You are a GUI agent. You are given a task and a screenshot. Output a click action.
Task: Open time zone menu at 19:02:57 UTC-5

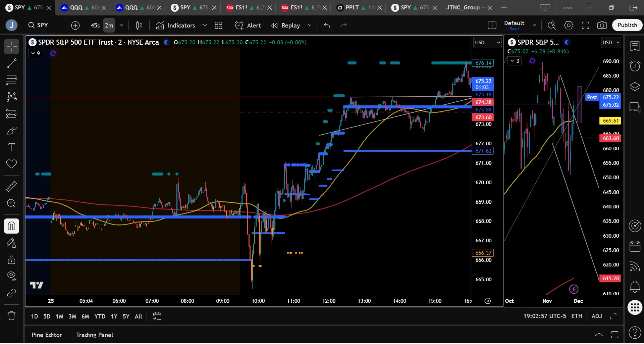545,316
